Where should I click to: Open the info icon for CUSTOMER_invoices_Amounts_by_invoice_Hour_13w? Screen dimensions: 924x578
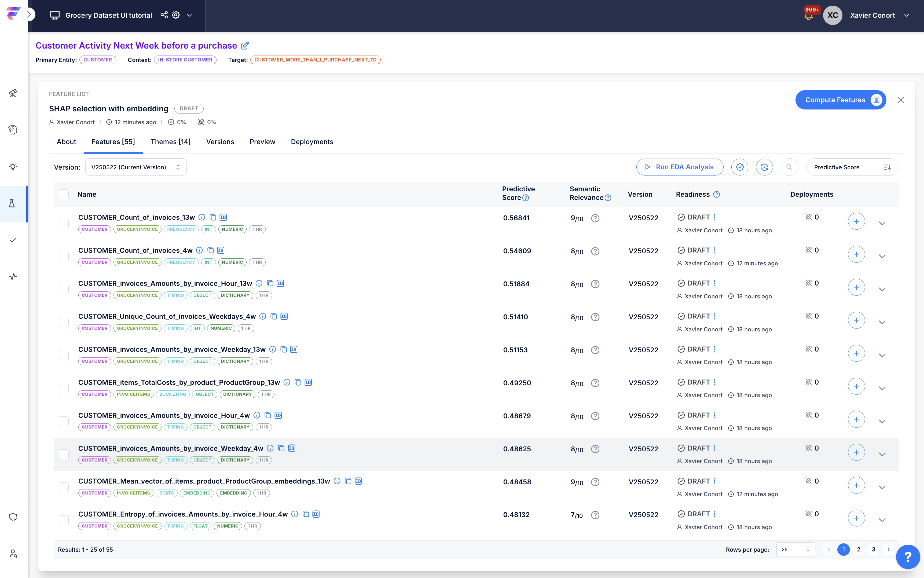coord(259,284)
